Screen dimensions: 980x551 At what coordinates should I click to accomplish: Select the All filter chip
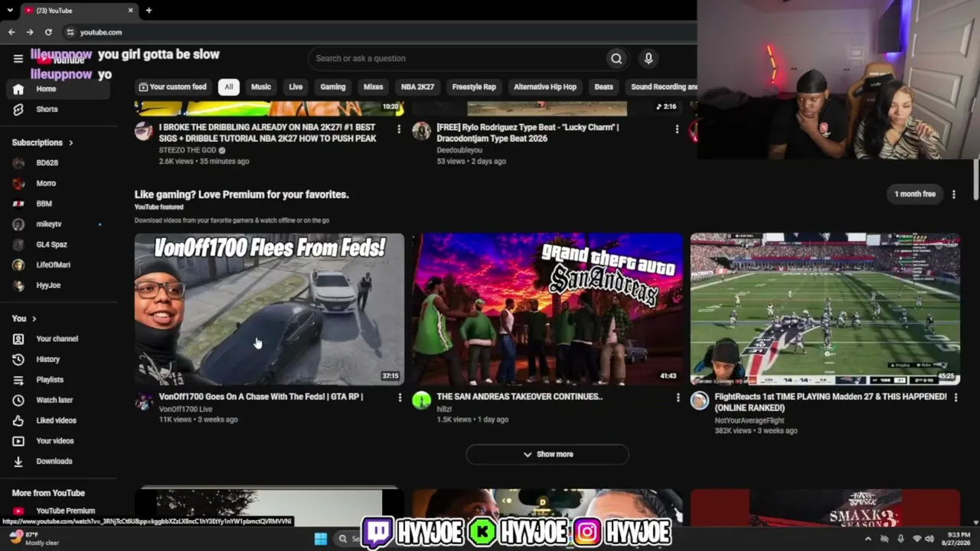pos(228,87)
